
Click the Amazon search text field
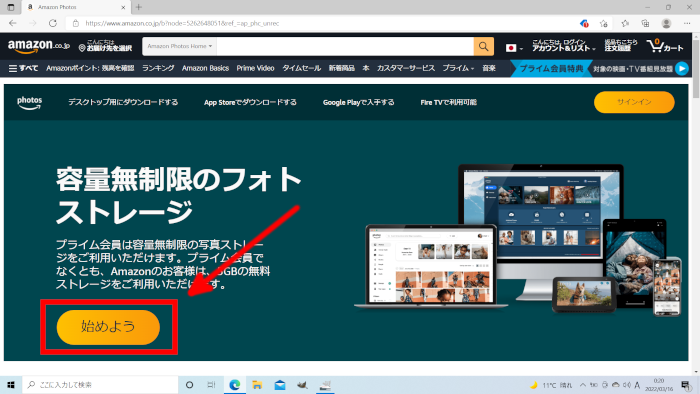coord(345,46)
